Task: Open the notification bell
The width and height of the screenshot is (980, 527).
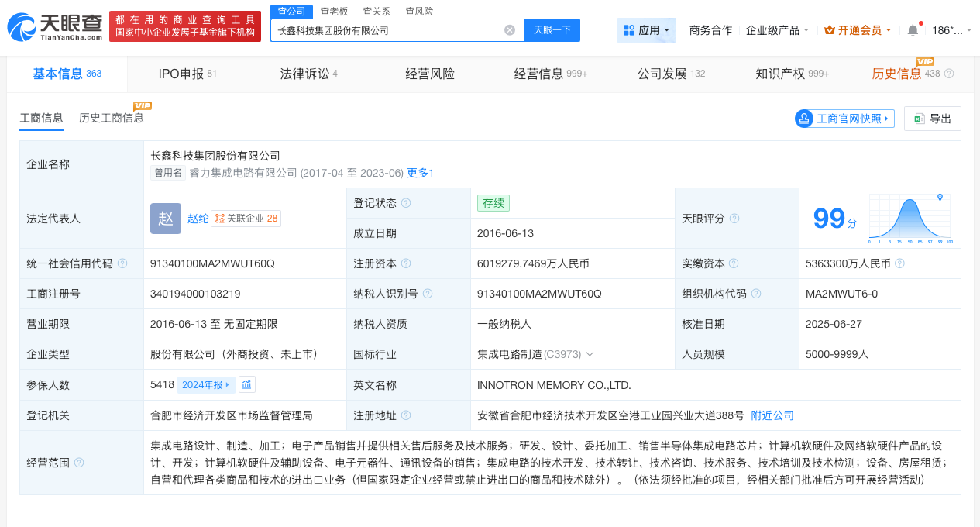Action: (913, 30)
